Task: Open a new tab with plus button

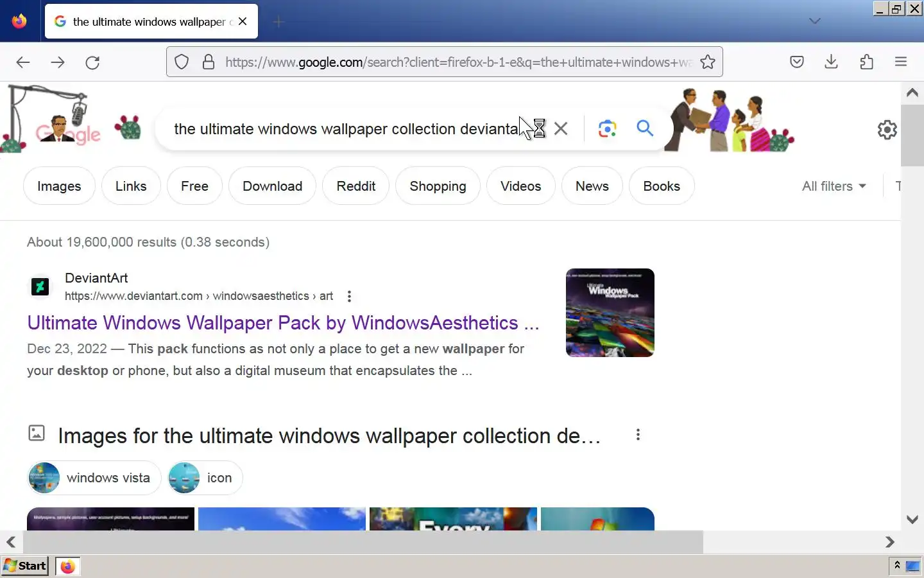Action: click(x=278, y=22)
